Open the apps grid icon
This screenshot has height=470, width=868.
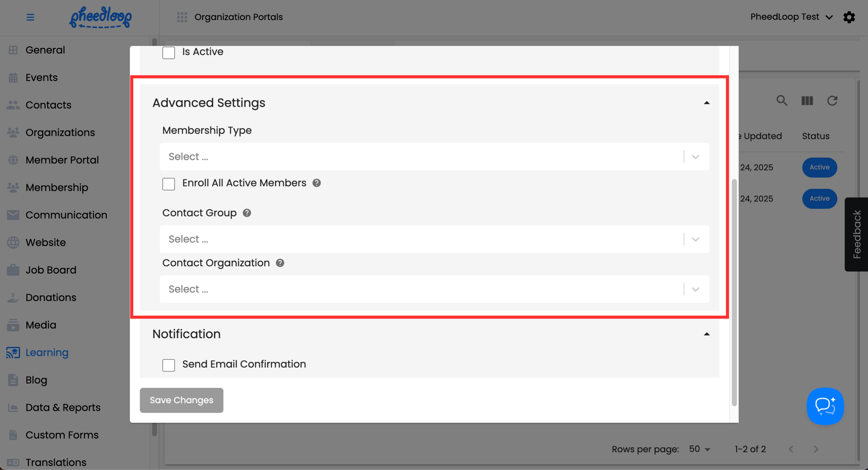coord(182,17)
